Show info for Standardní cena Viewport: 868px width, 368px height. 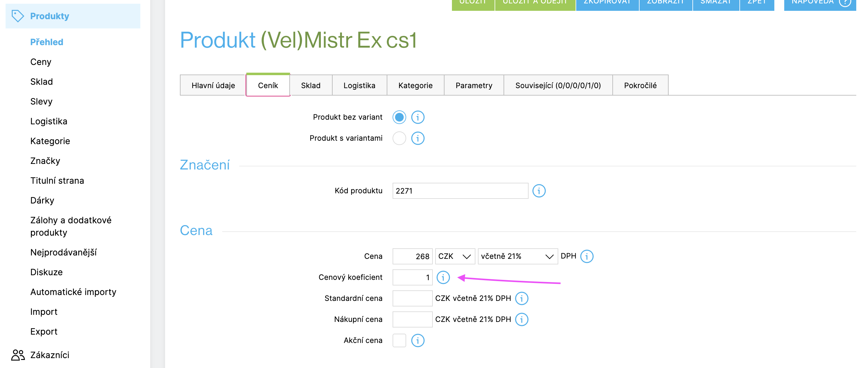(x=521, y=298)
